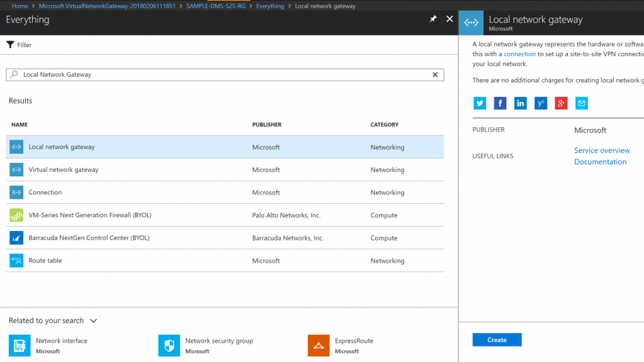This screenshot has height=362, width=644.
Task: Click Networking category of Route table row
Action: 387,261
